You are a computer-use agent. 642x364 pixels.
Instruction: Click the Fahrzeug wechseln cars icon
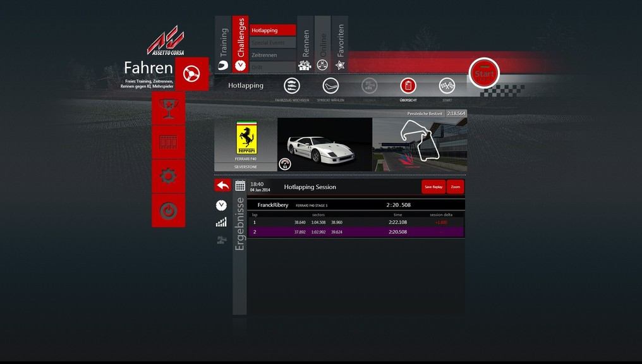(292, 86)
